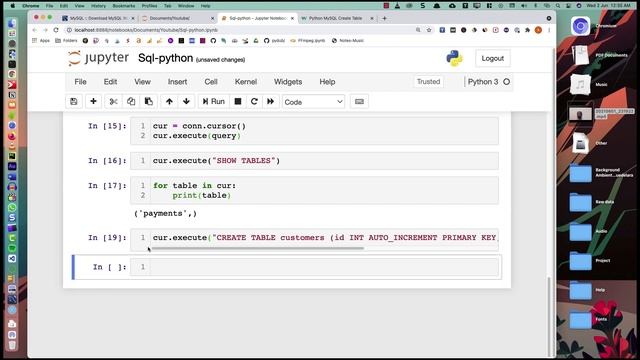Open Chrome extensions puzzle icon
This screenshot has width=640, height=360.
pyautogui.click(x=528, y=30)
